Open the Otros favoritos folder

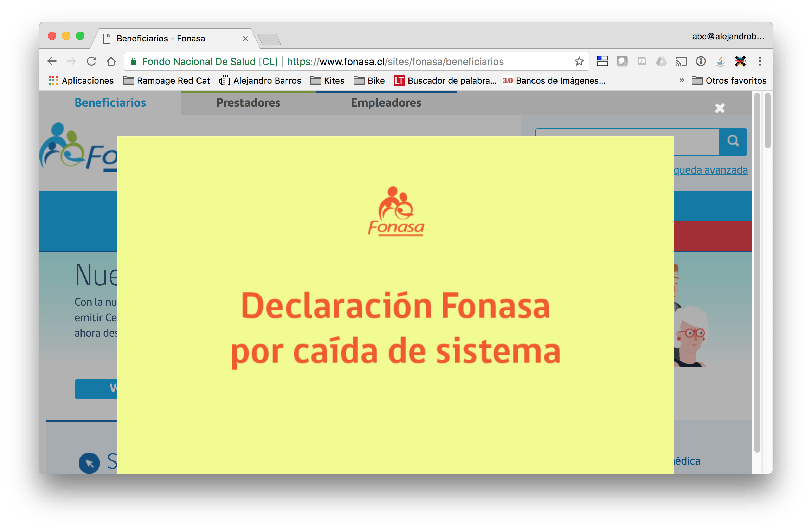tap(729, 81)
